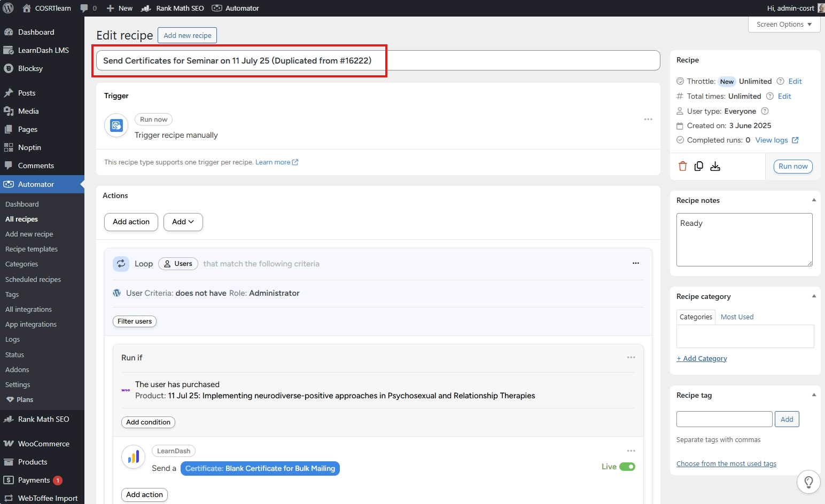Open the Run if block options menu
825x504 pixels.
pyautogui.click(x=631, y=358)
